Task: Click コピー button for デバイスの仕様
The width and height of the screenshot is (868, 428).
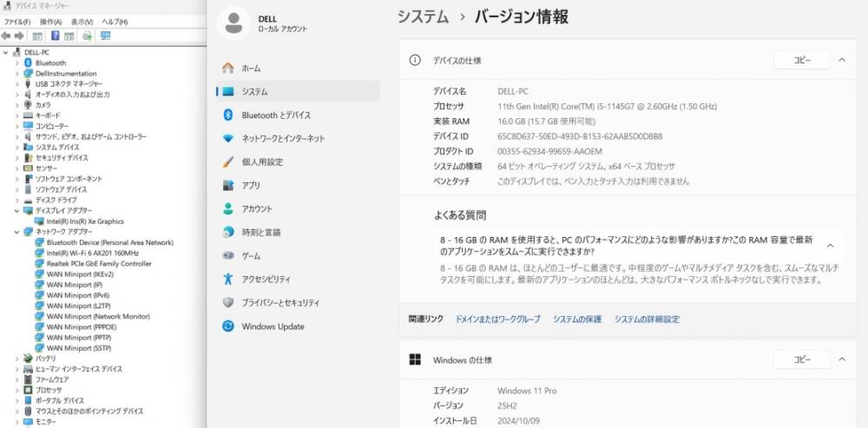Action: point(801,61)
